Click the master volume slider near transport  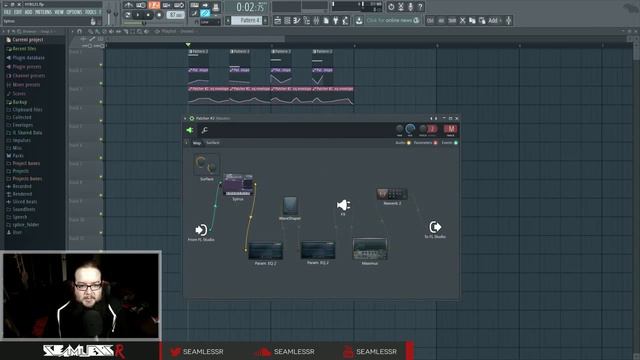109,16
